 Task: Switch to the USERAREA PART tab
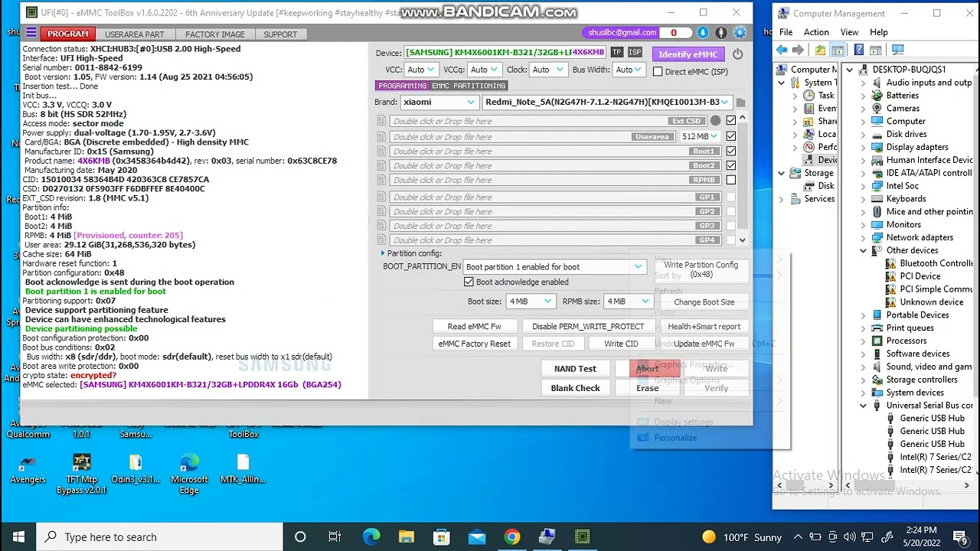[x=135, y=34]
